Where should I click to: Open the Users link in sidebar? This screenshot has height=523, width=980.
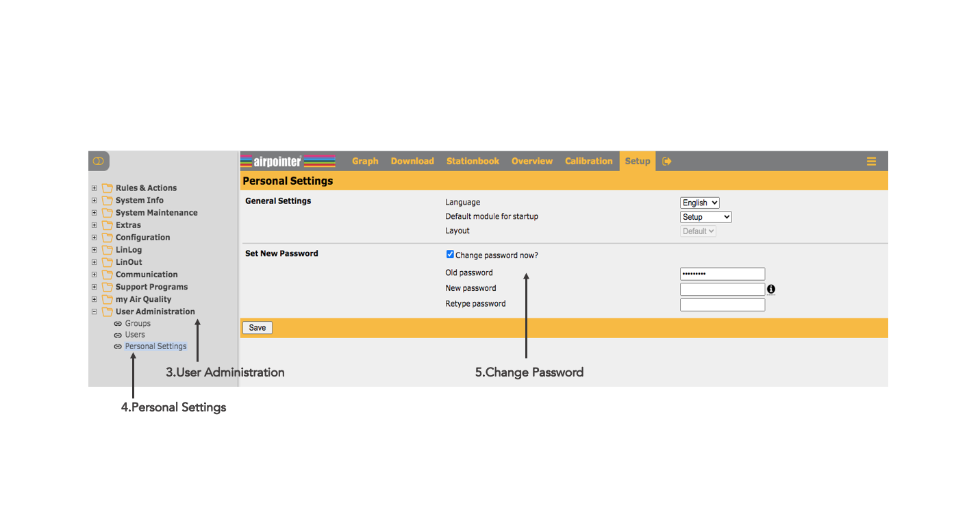[x=135, y=335]
